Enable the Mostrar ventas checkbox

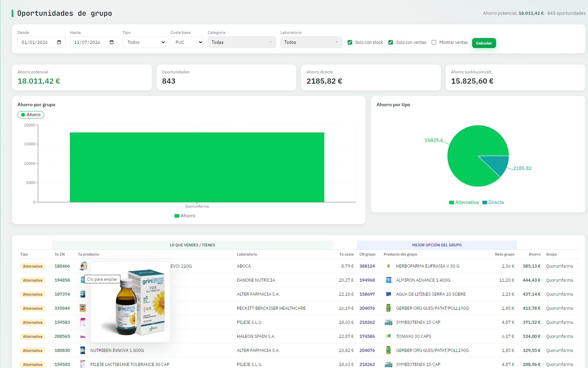tap(434, 42)
